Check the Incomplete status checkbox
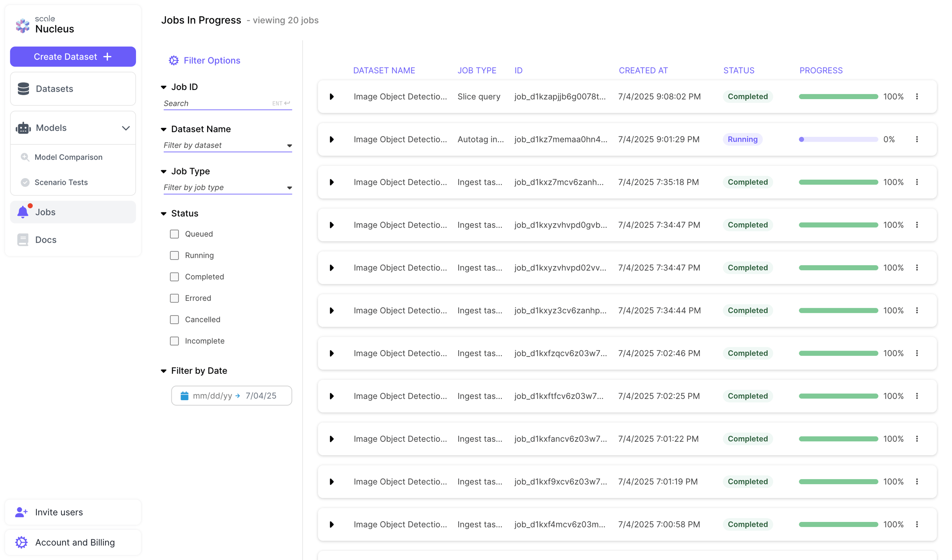Viewport: 952px width, 560px height. tap(175, 341)
